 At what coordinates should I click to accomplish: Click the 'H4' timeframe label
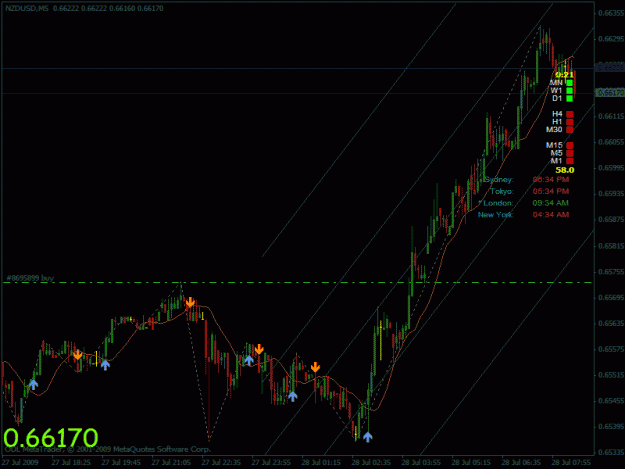click(x=557, y=114)
